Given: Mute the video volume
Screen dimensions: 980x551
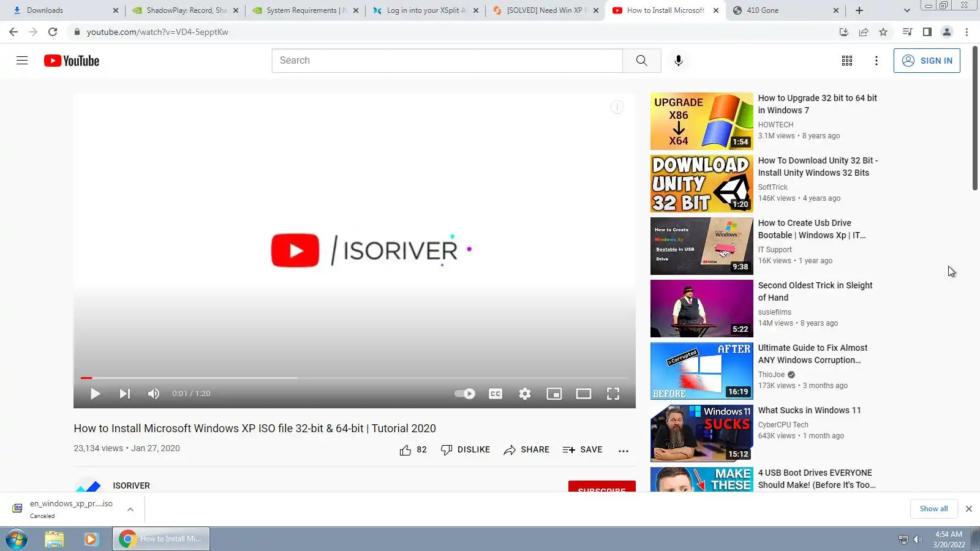Looking at the screenshot, I should pos(154,394).
